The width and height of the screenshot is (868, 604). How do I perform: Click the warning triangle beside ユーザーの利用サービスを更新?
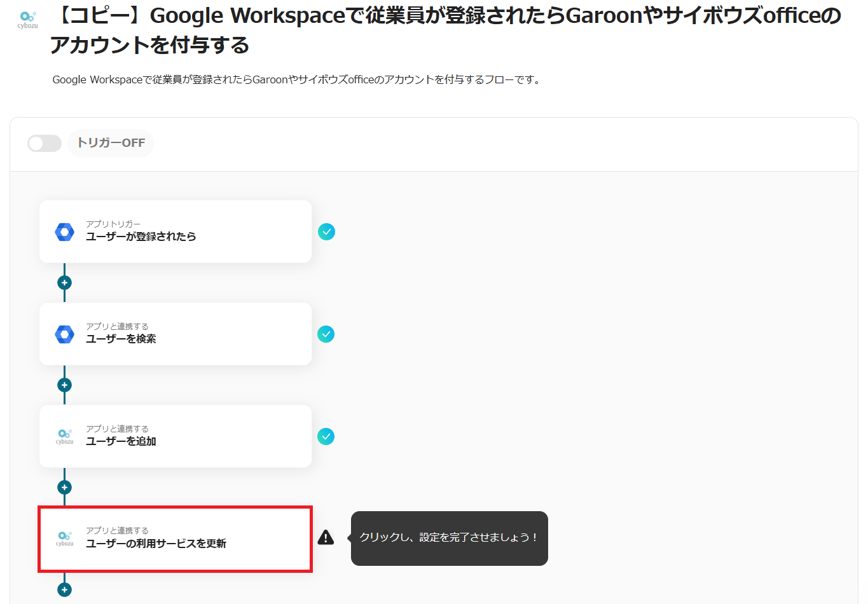point(326,538)
